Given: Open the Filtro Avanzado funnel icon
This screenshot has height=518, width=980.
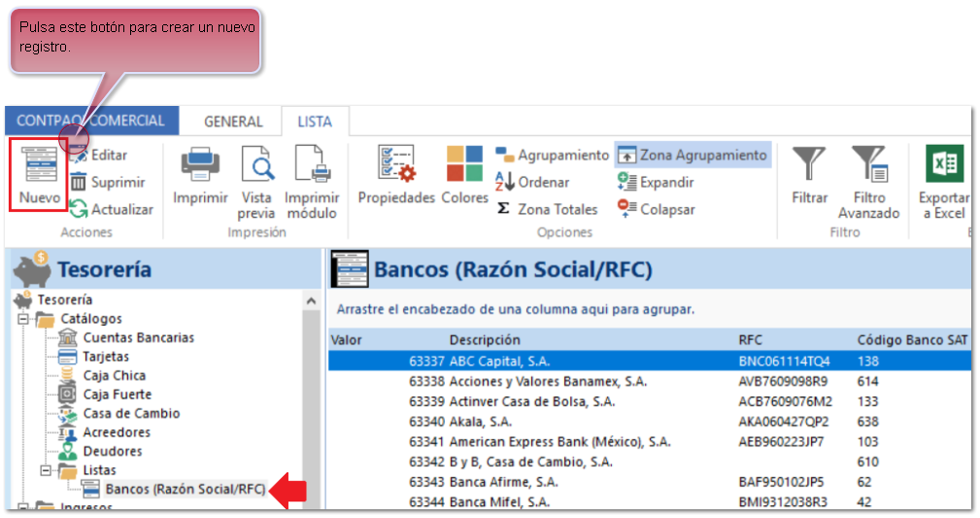Looking at the screenshot, I should pyautogui.click(x=868, y=164).
